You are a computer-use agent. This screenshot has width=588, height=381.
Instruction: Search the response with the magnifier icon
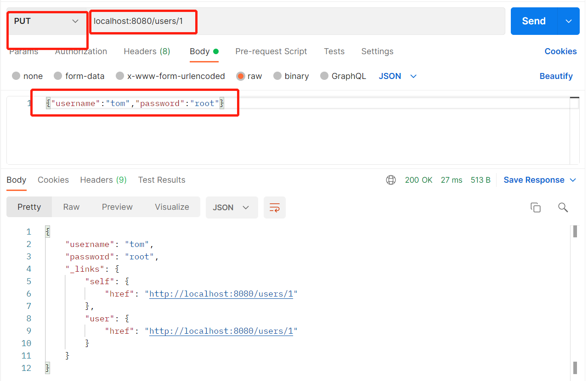(563, 207)
